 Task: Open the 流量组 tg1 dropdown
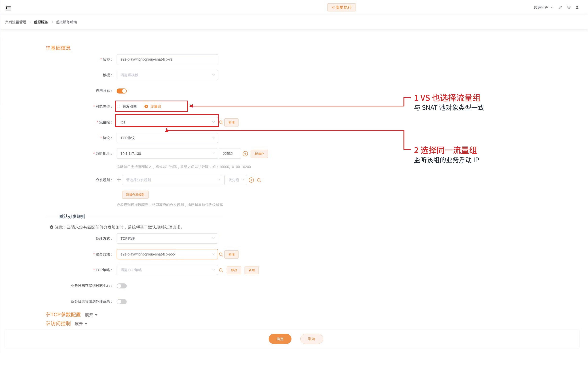click(x=167, y=122)
